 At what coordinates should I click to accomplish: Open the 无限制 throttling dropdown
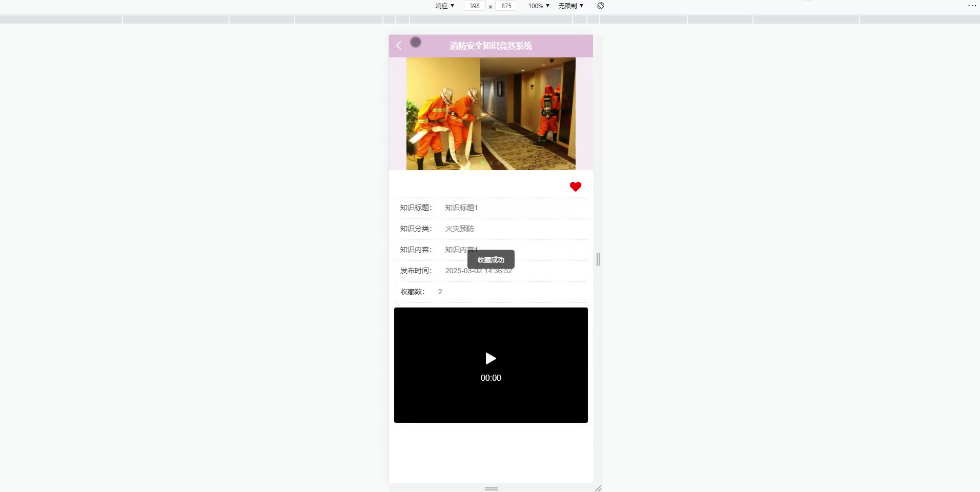[x=570, y=6]
